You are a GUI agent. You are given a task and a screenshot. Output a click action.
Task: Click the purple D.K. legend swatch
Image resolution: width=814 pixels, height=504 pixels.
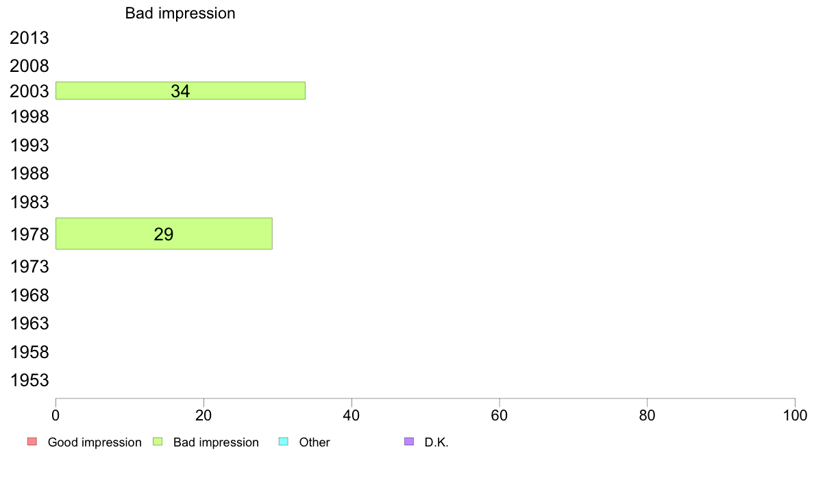coord(409,442)
